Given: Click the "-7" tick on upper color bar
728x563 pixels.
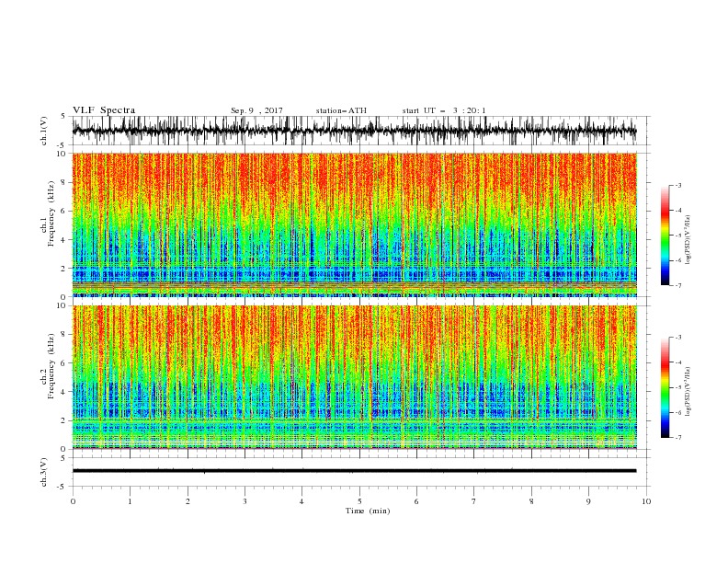Looking at the screenshot, I should (x=678, y=285).
